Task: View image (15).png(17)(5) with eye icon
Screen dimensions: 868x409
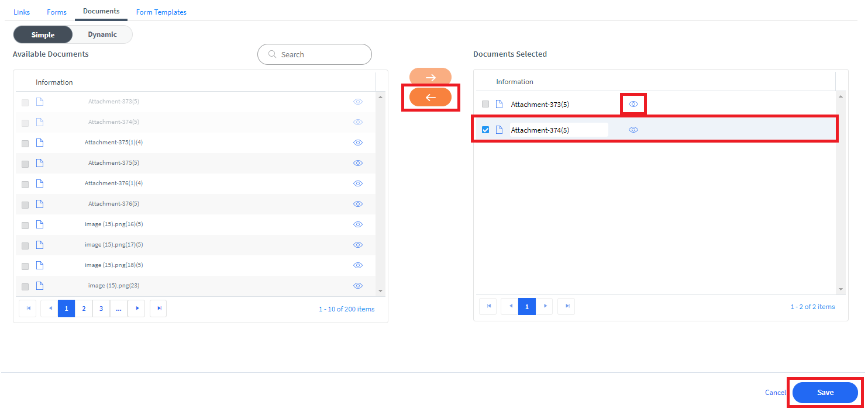Action: [358, 245]
